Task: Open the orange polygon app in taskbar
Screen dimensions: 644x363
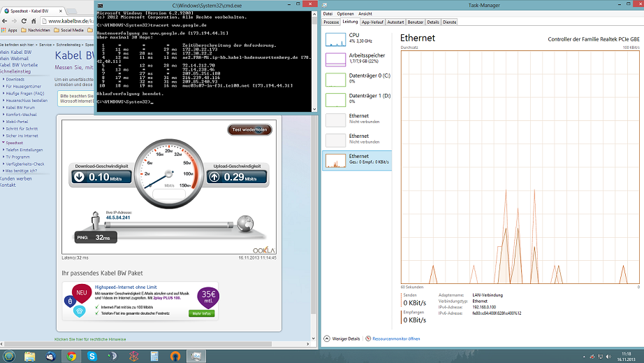Action: click(x=134, y=356)
